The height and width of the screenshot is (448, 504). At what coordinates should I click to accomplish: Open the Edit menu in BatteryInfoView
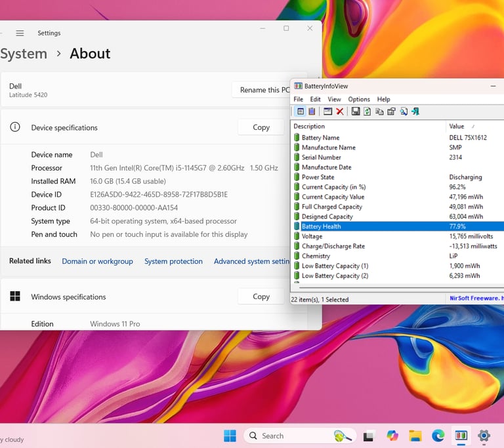315,99
